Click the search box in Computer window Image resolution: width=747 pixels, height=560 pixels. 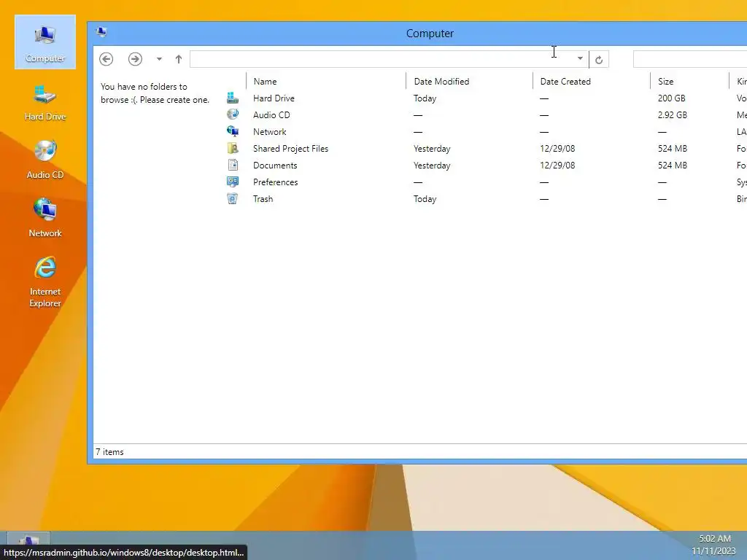(x=690, y=59)
